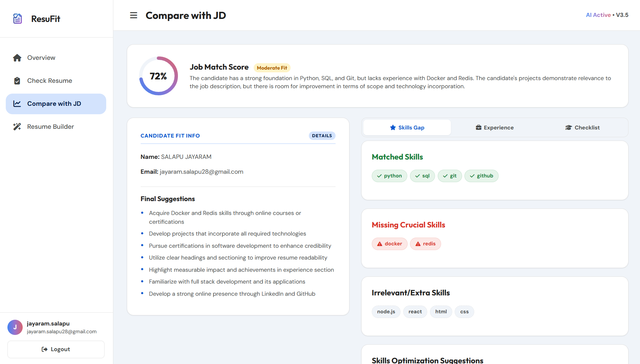Click the Job Match Score heading
Screen dimensions: 640x364
point(219,67)
